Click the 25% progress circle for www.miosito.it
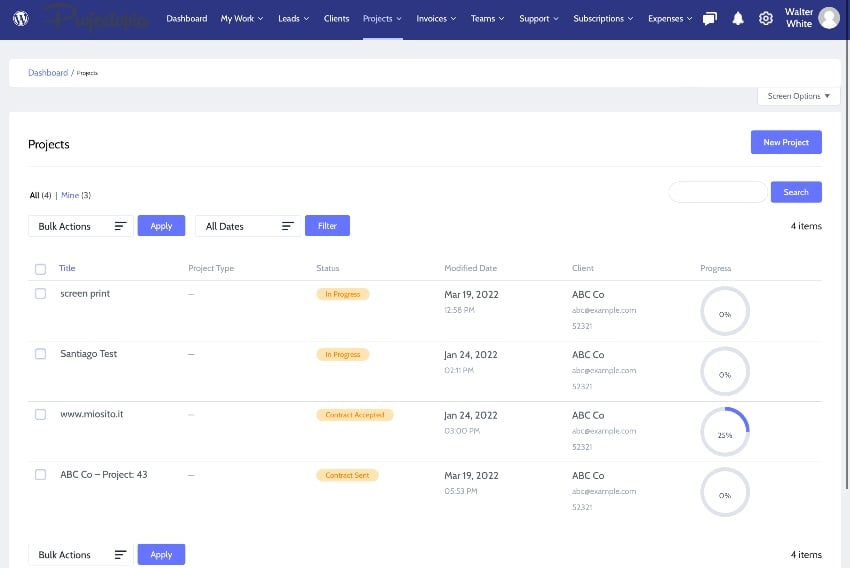Viewport: 850px width, 568px height. (x=725, y=431)
